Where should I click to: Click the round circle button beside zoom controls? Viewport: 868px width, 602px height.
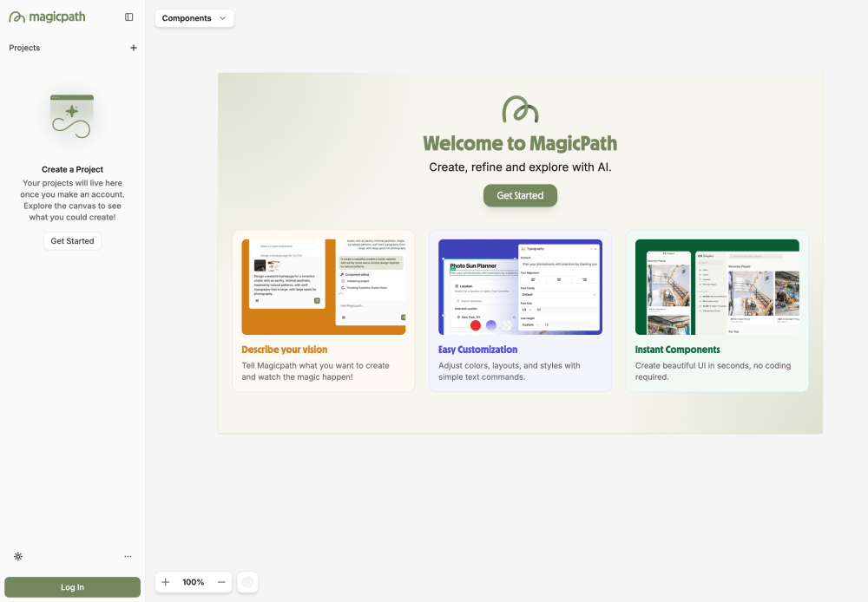tap(248, 582)
